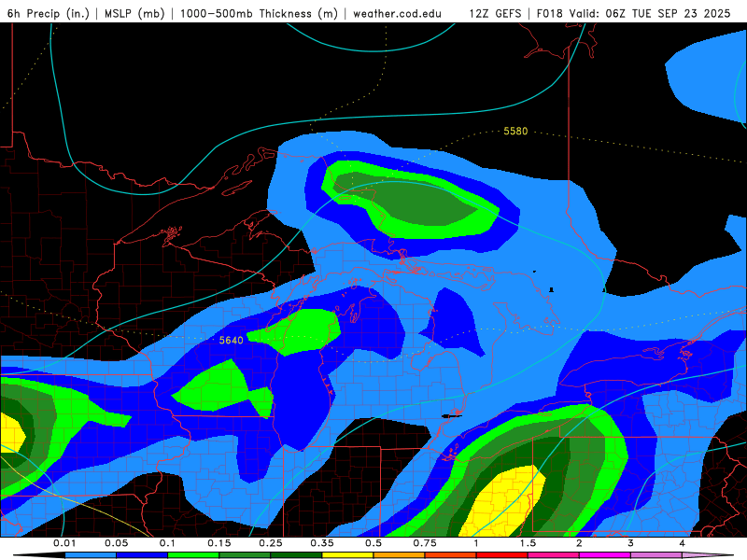Select the red 1–1.5 legend swatch
This screenshot has width=747, height=560.
(x=502, y=555)
